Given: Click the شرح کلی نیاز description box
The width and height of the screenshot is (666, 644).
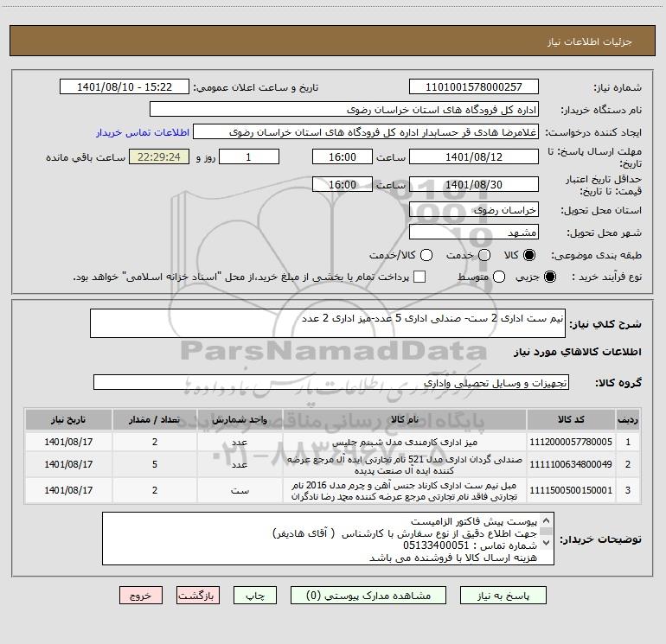Looking at the screenshot, I should (x=328, y=323).
